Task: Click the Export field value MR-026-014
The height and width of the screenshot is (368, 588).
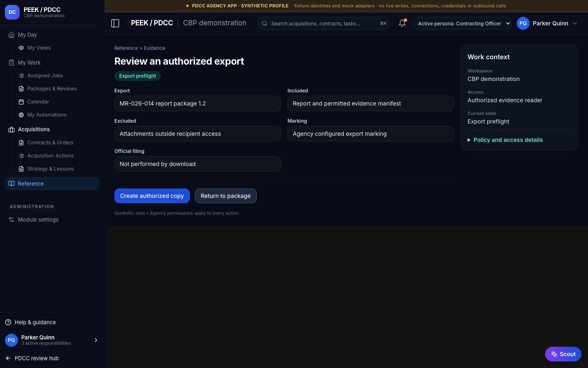Action: tap(198, 103)
